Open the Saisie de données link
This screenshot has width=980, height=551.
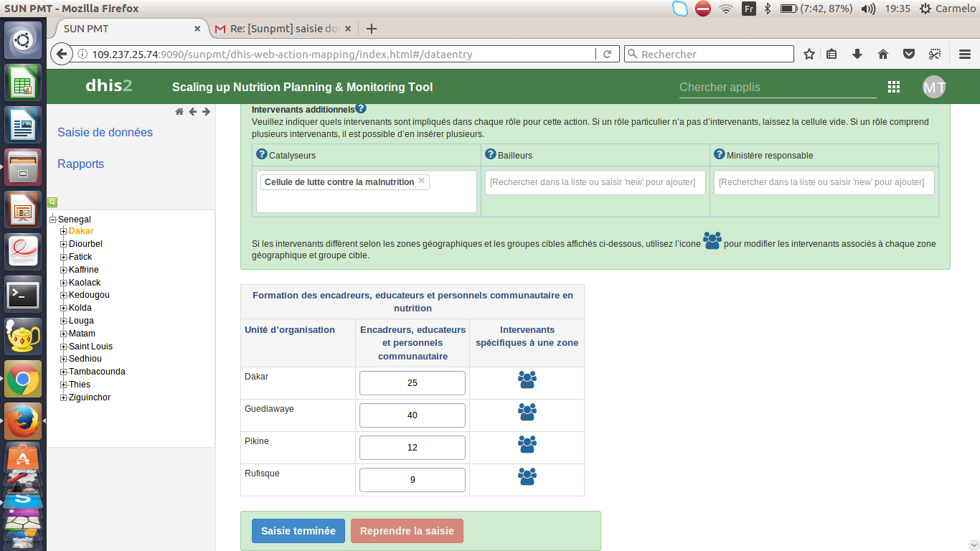click(105, 132)
